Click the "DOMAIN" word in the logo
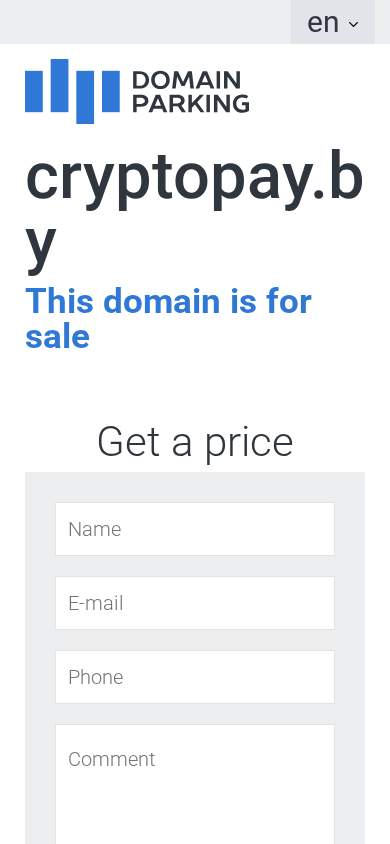 click(186, 80)
